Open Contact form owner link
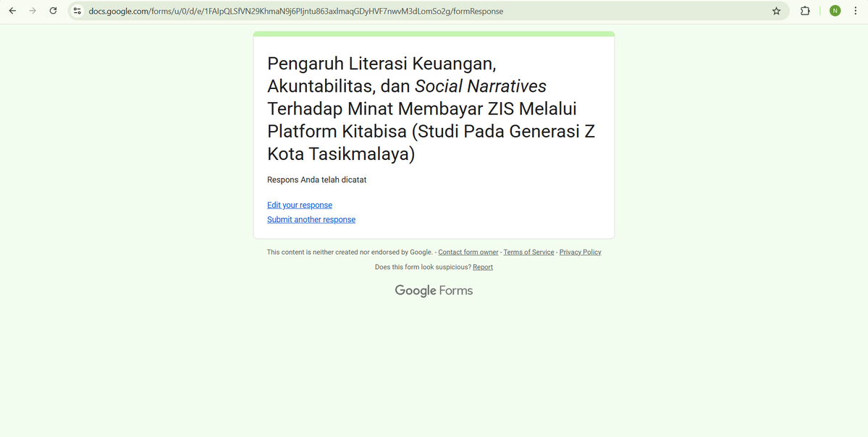The width and height of the screenshot is (868, 437). coord(468,253)
